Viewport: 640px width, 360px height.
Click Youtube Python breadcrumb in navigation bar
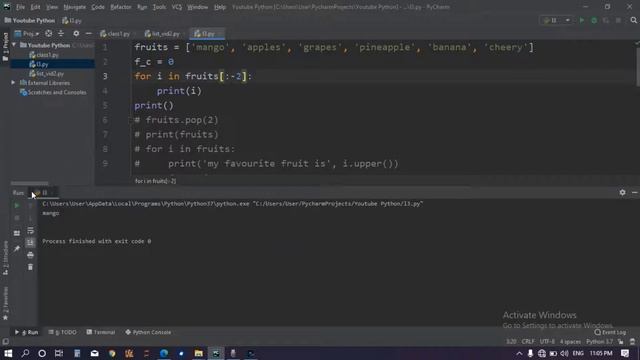point(29,20)
